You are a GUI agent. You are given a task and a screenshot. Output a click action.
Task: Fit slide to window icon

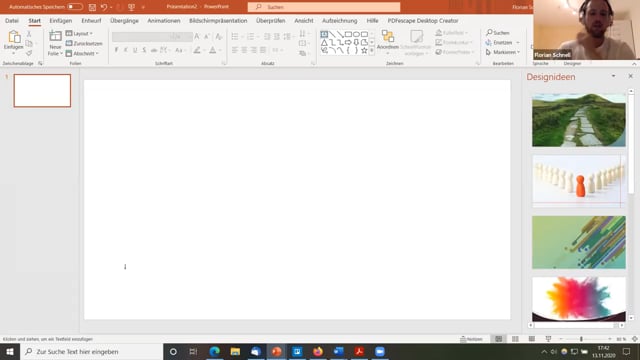coord(635,339)
